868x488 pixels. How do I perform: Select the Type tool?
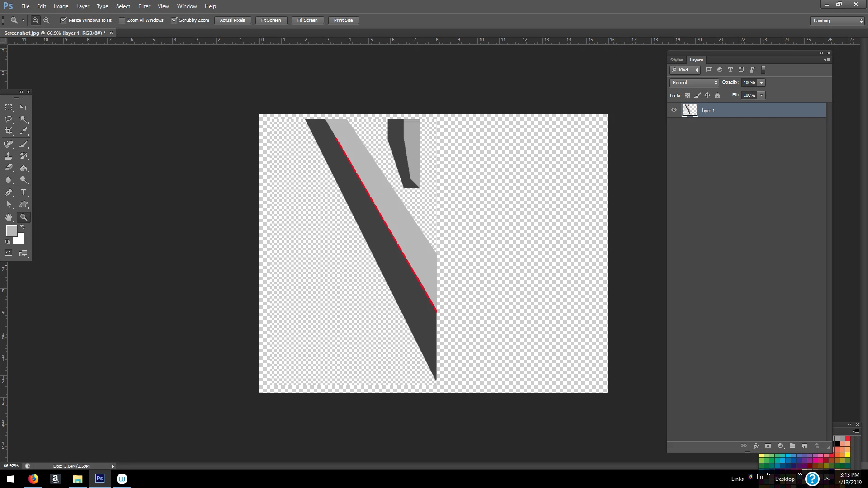(x=24, y=192)
